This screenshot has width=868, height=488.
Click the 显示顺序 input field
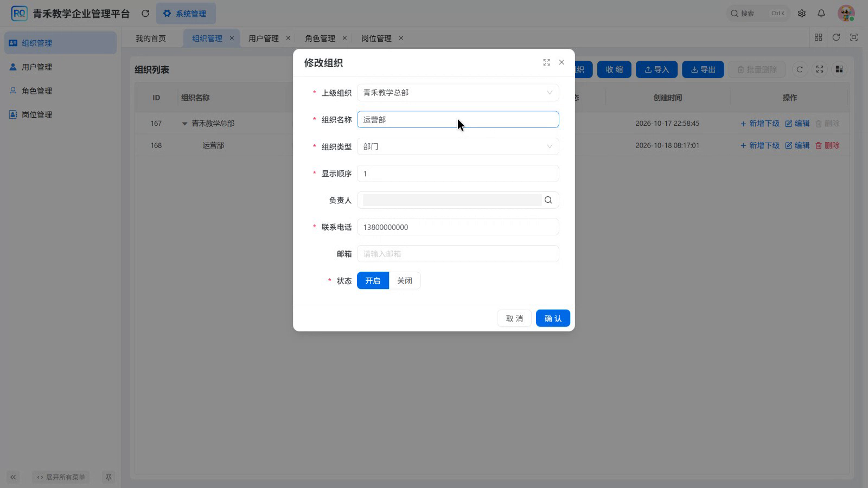point(458,174)
